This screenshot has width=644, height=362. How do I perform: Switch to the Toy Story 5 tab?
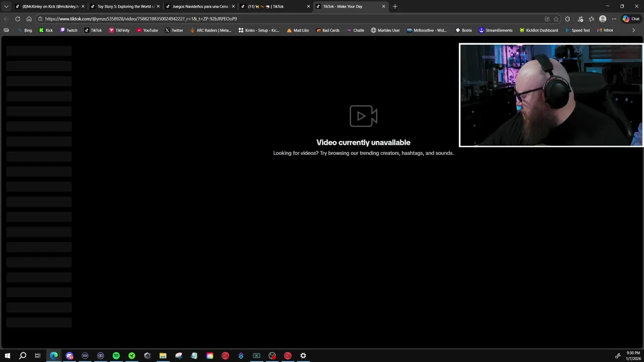click(x=125, y=7)
